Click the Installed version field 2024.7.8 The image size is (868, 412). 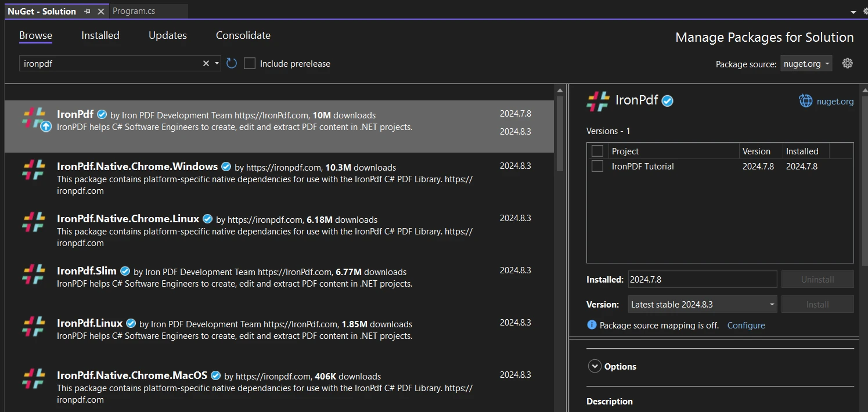(x=703, y=279)
